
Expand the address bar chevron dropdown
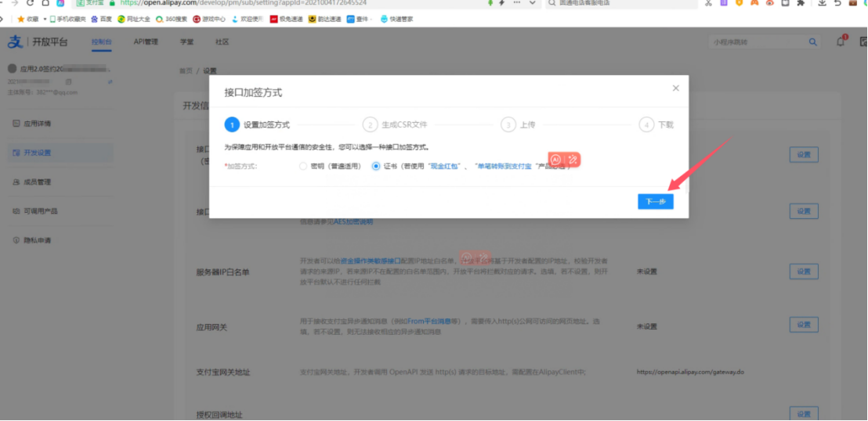pyautogui.click(x=532, y=3)
